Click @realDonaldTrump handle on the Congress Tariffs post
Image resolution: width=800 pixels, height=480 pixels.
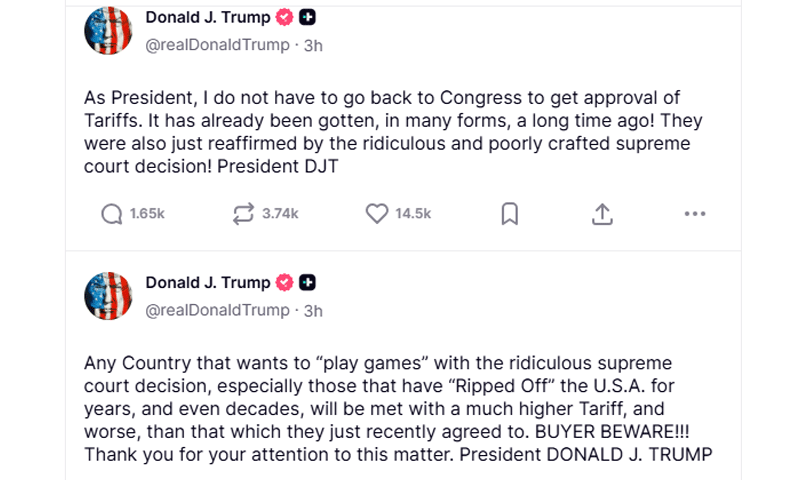click(x=217, y=45)
